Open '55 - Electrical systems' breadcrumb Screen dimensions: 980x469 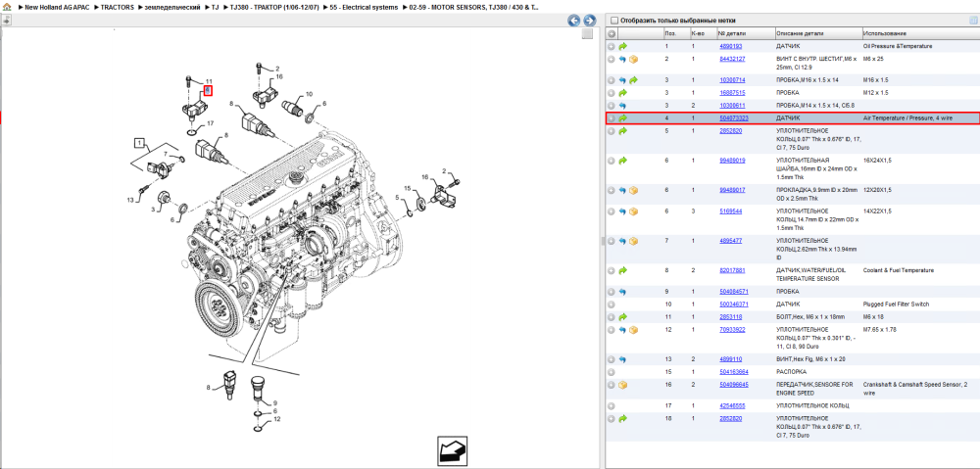pyautogui.click(x=364, y=8)
